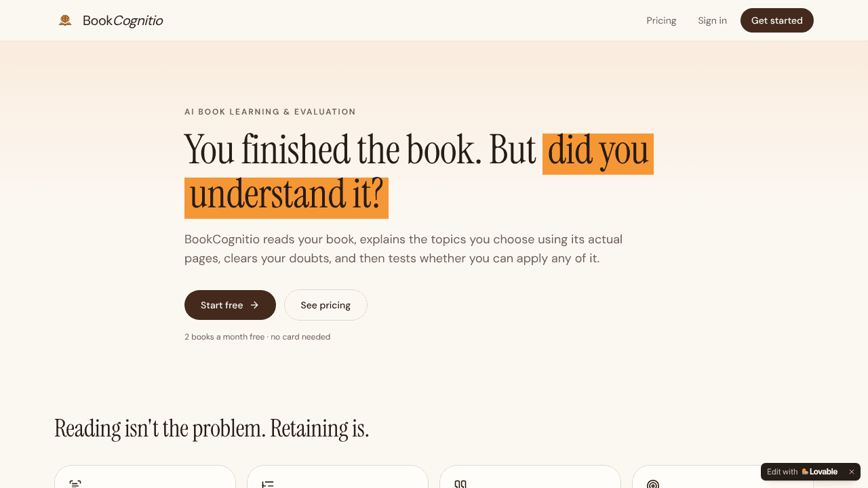
Task: Open See pricing button
Action: click(325, 305)
